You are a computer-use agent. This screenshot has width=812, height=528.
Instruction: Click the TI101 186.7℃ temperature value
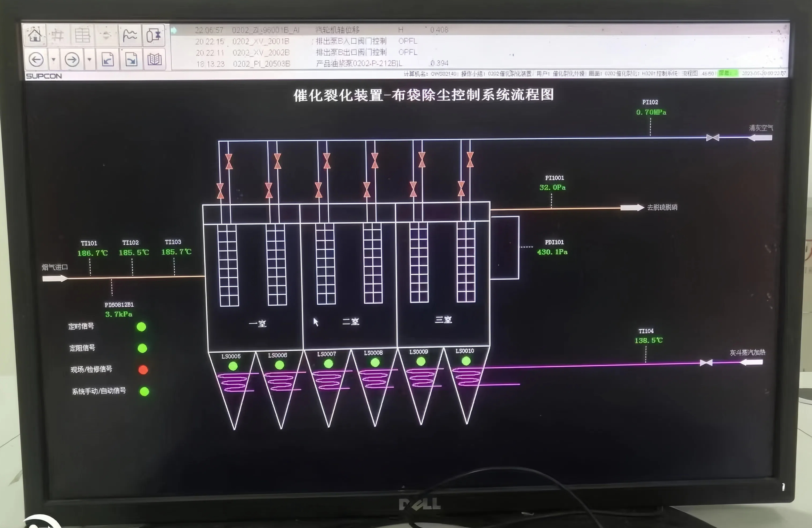pyautogui.click(x=93, y=253)
